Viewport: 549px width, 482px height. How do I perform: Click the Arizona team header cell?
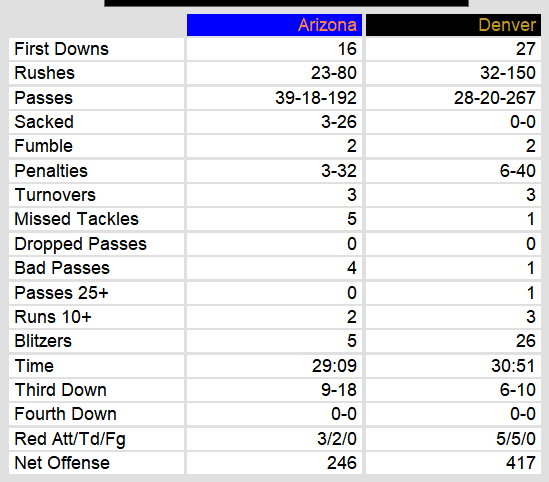pyautogui.click(x=274, y=25)
